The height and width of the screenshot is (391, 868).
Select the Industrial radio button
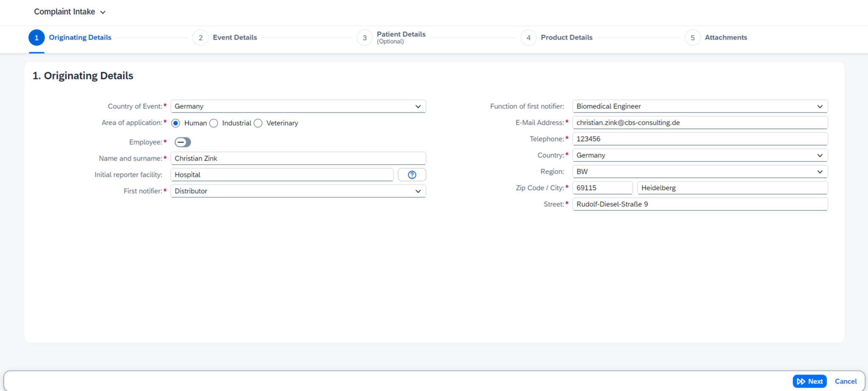214,123
